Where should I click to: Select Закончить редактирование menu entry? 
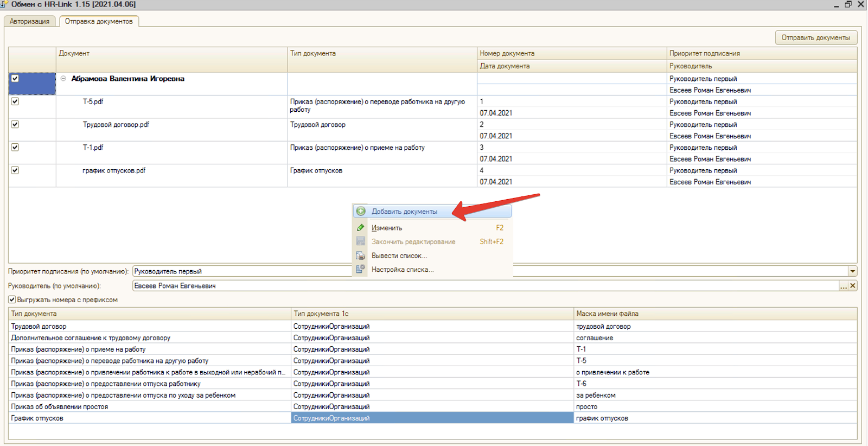432,241
